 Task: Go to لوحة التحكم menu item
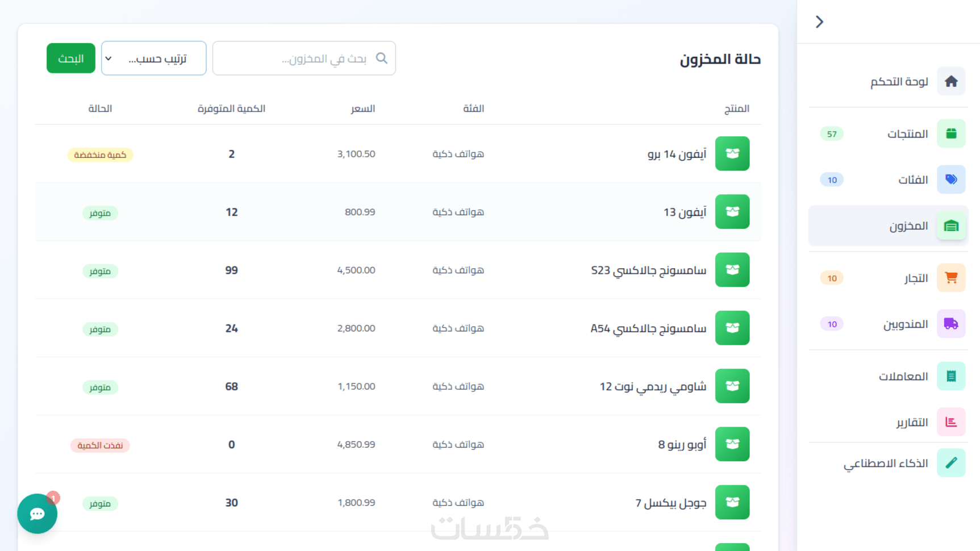point(889,81)
